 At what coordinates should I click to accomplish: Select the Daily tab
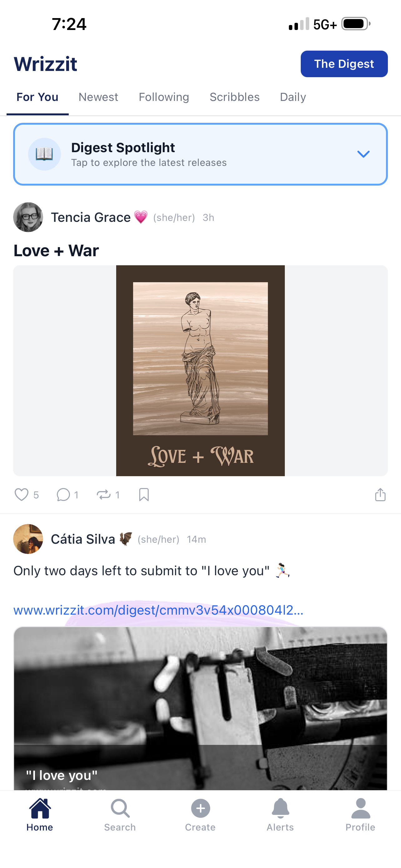(x=293, y=97)
